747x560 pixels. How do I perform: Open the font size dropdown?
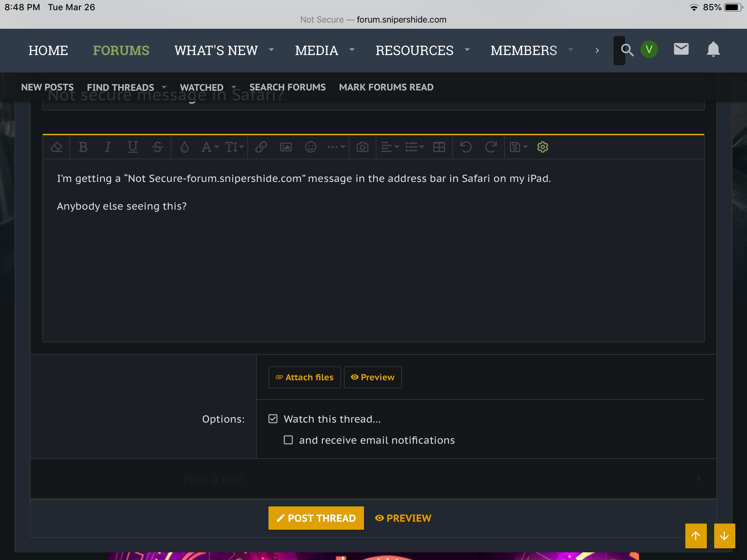click(x=235, y=147)
